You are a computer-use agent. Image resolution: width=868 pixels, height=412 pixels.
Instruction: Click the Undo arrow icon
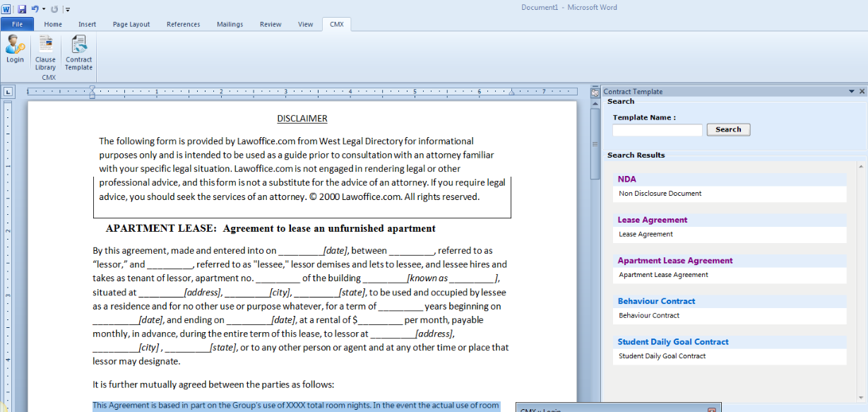(x=34, y=8)
